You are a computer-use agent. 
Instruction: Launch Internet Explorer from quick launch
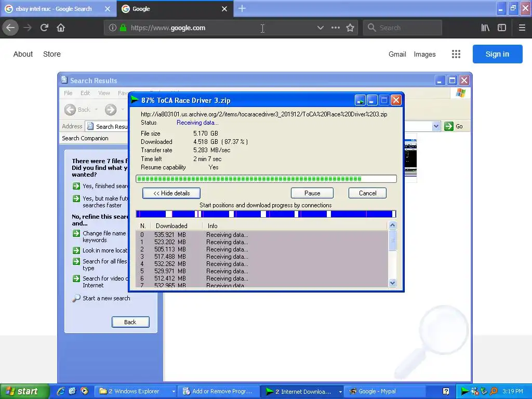click(60, 391)
